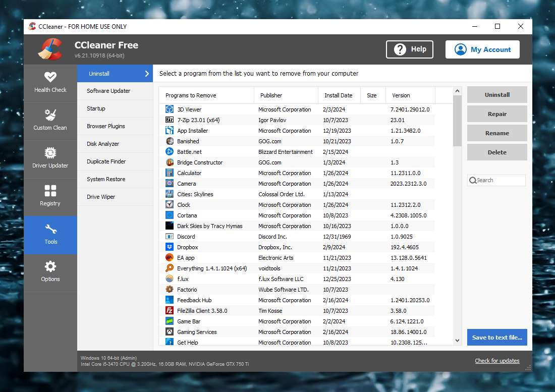Open Health Check from the sidebar
This screenshot has width=555, height=392.
[50, 83]
